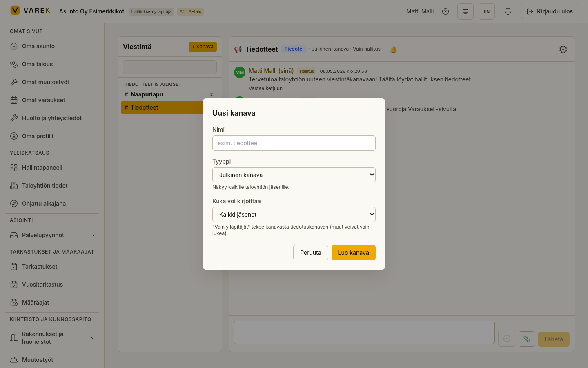Open Omat varaukset calendar icon
Screen dimensions: 588x368
14,100
